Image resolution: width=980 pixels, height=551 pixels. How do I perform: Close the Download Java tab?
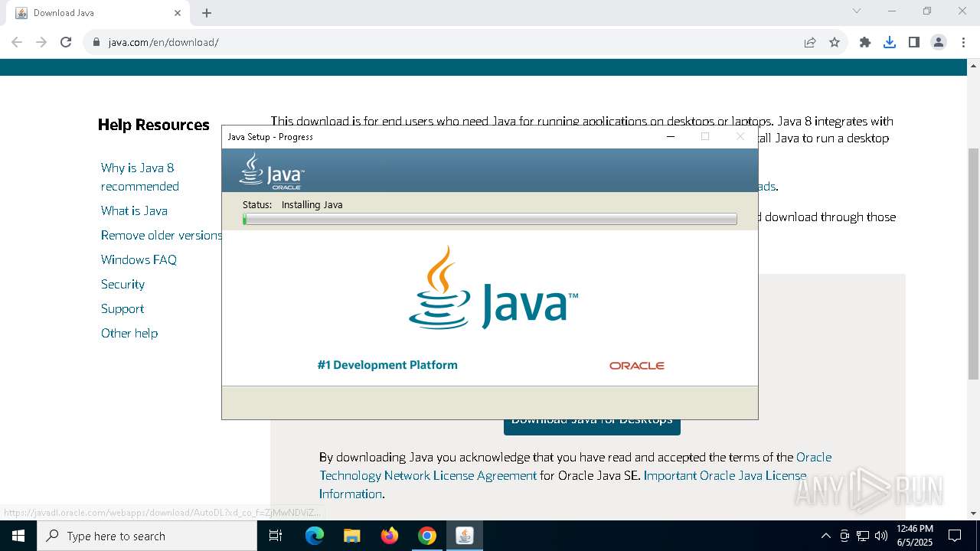[178, 13]
